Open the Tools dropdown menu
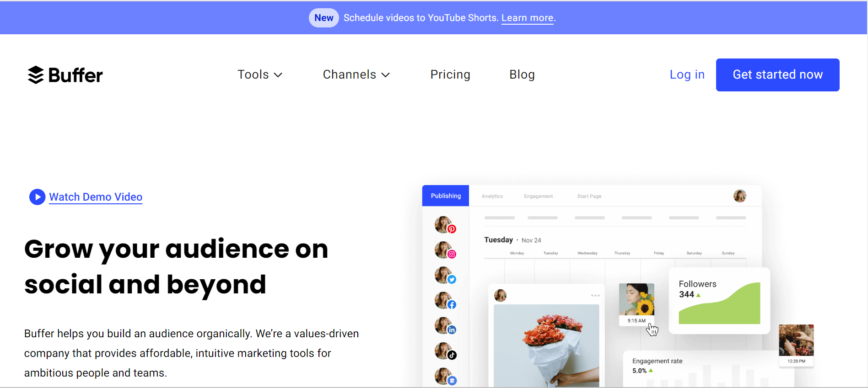Screen dimensions: 868x388 click(x=260, y=74)
